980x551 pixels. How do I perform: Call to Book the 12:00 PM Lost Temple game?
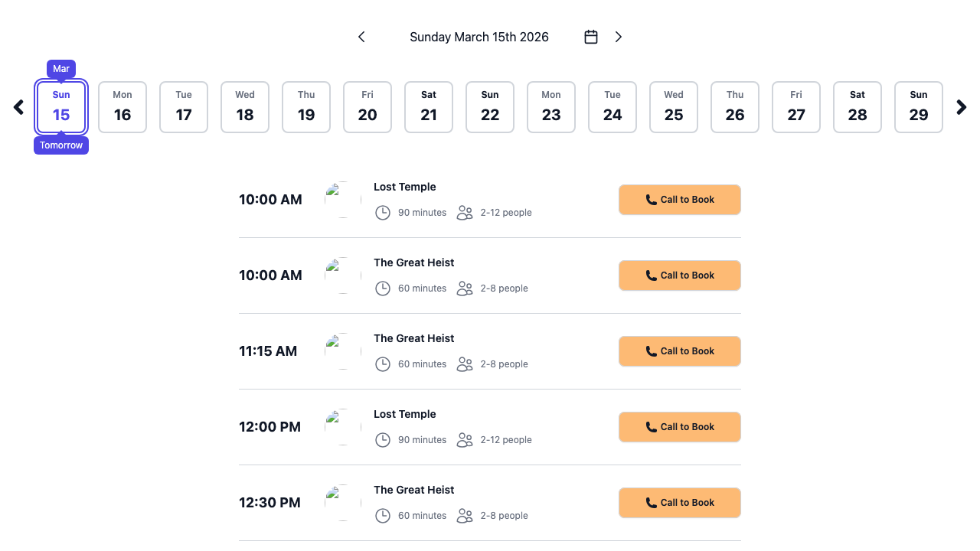click(679, 426)
